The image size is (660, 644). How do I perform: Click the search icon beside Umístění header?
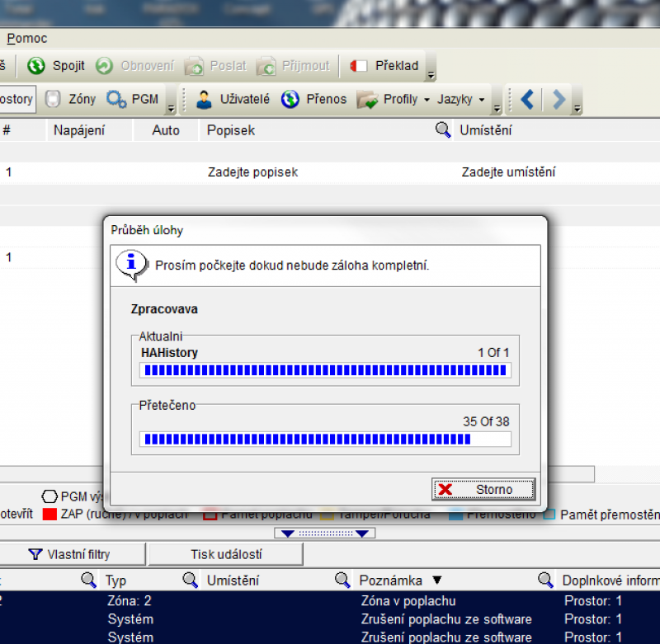tap(443, 129)
